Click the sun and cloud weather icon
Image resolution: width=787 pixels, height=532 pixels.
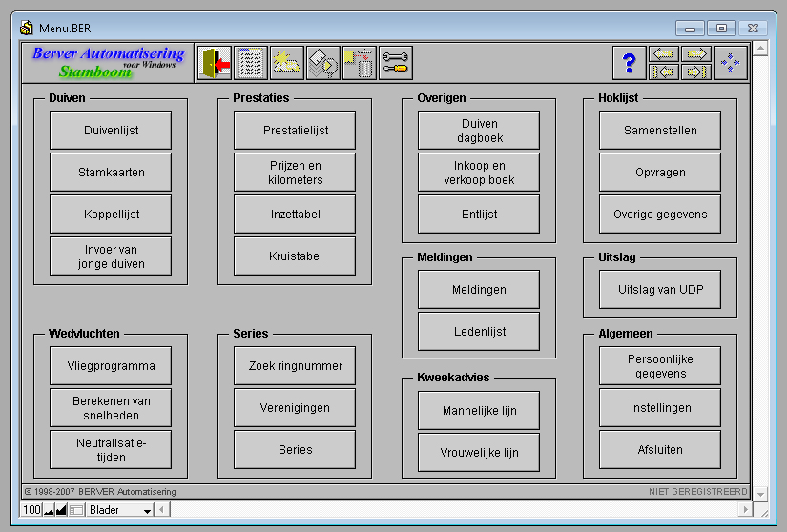click(x=287, y=63)
